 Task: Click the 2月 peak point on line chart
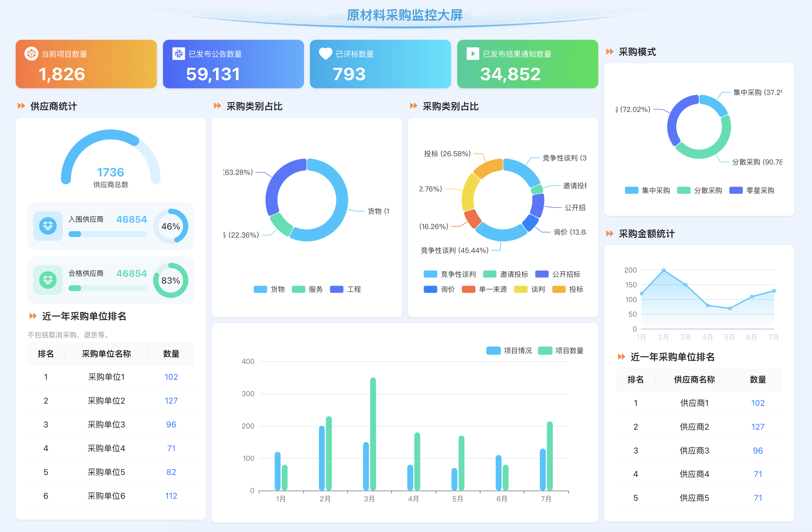coord(663,270)
